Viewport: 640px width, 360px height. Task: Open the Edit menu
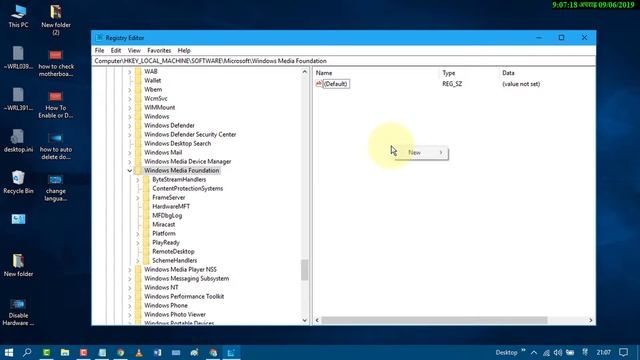(x=116, y=51)
